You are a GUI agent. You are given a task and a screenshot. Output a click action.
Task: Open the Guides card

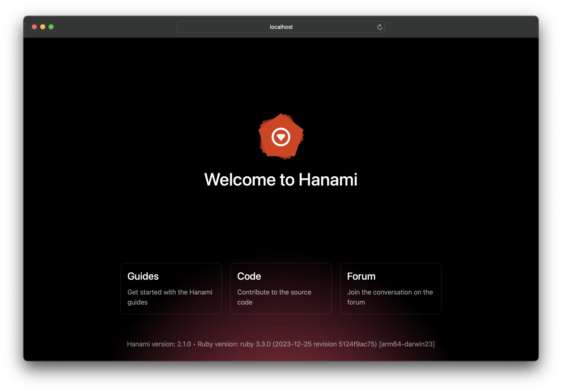(171, 288)
